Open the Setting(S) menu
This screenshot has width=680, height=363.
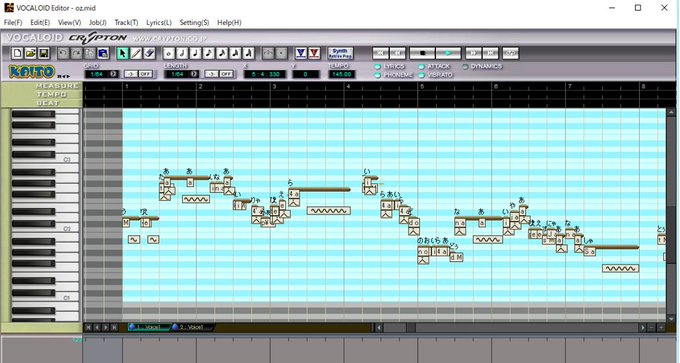194,22
